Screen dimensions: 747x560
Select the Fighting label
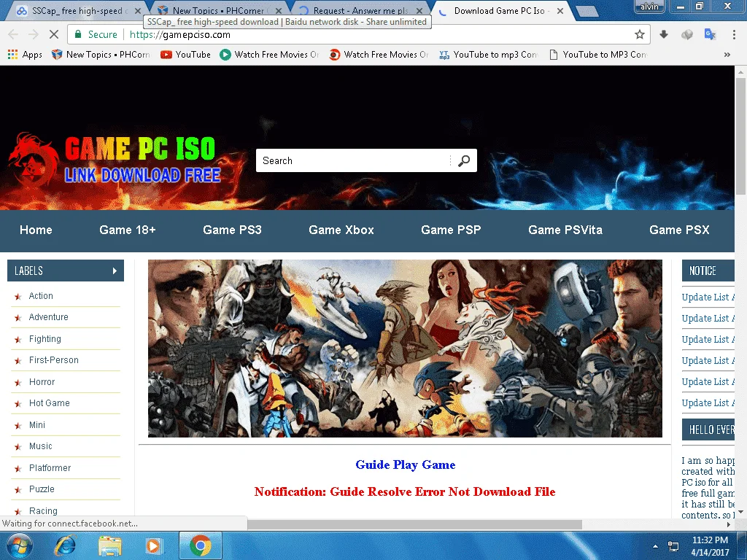click(x=44, y=338)
